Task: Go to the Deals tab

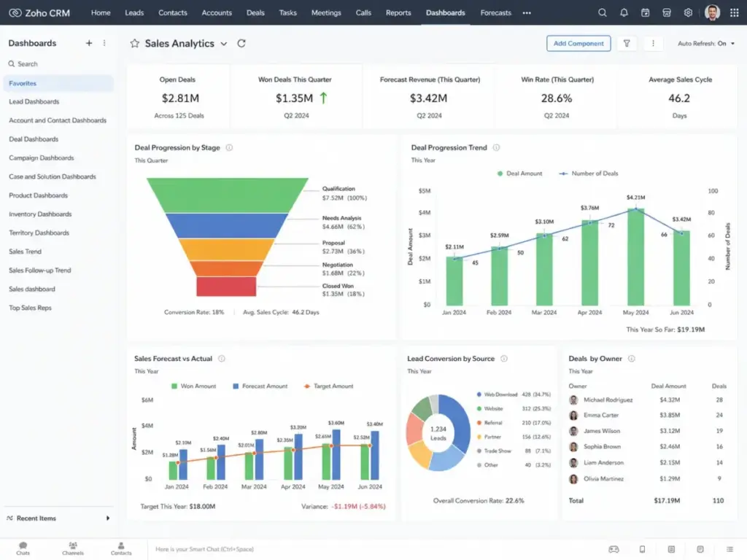Action: [255, 13]
